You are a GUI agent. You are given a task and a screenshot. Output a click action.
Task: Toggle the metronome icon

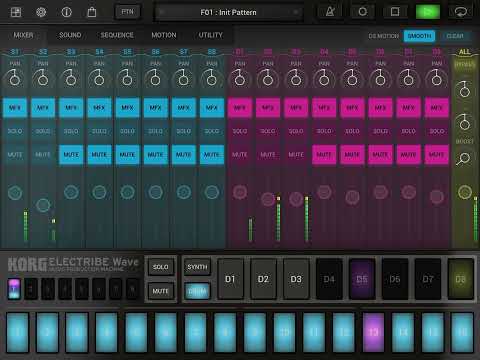[x=330, y=12]
